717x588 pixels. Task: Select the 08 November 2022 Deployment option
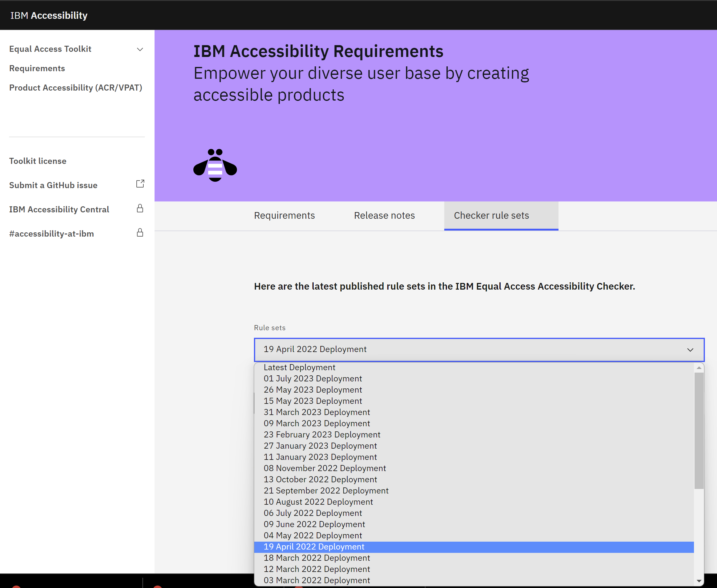click(x=325, y=468)
